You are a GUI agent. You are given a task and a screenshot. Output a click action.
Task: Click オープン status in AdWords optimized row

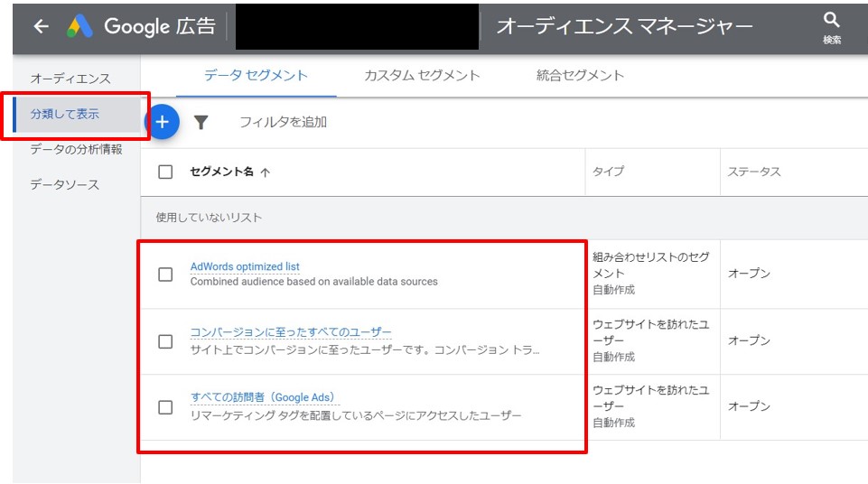749,274
